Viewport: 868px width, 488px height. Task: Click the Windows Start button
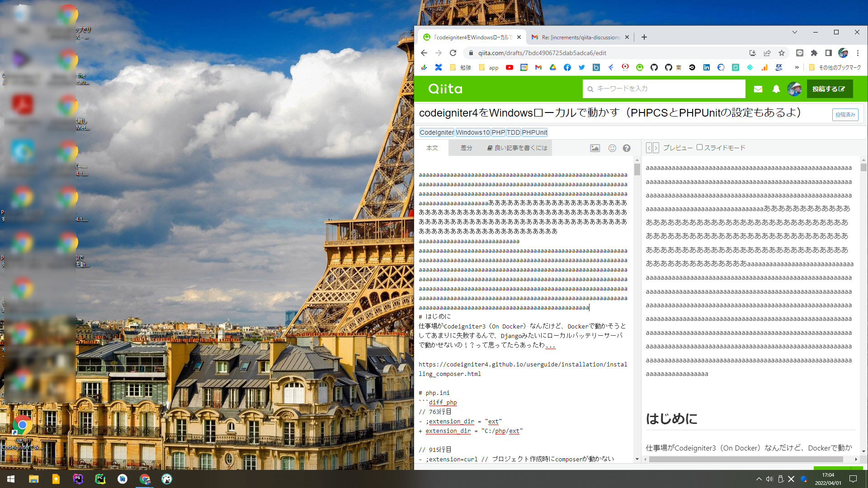click(x=11, y=479)
